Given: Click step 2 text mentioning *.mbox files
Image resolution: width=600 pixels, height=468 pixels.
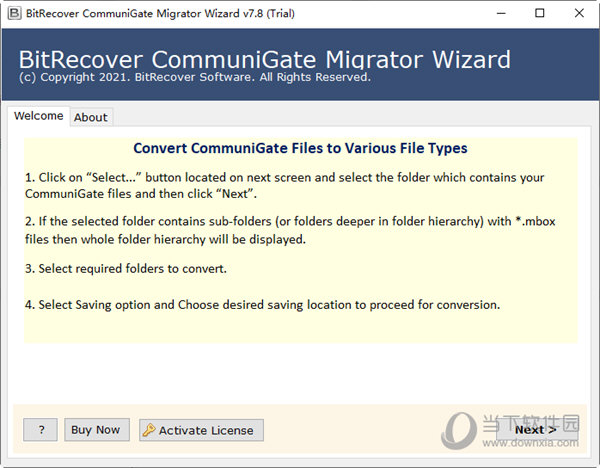Looking at the screenshot, I should point(290,230).
